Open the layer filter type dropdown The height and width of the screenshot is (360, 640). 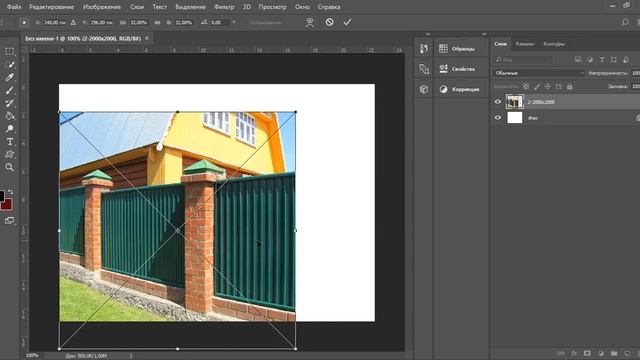click(x=524, y=60)
